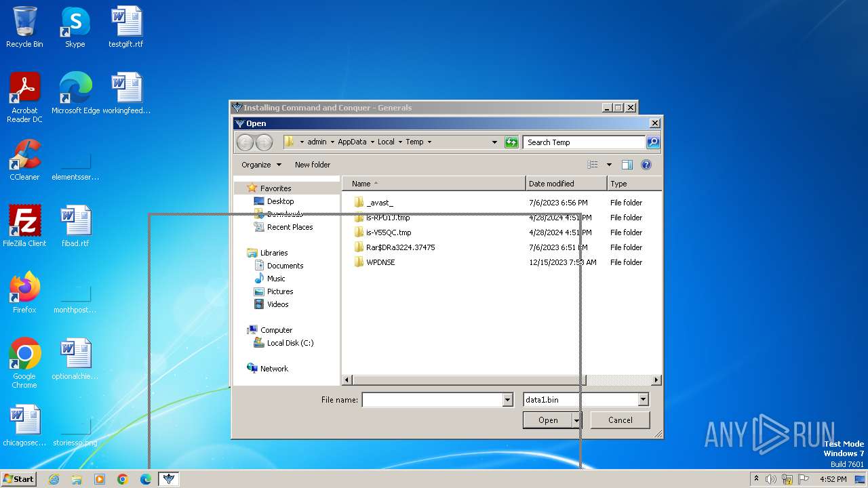Expand the Local breadcrumb arrow
This screenshot has width=868, height=488.
click(400, 142)
